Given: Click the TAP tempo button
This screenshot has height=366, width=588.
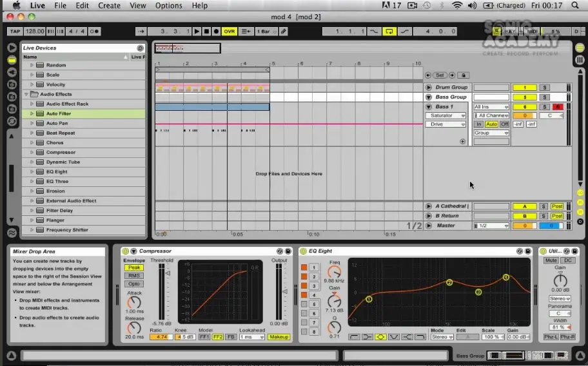Looking at the screenshot, I should (15, 32).
